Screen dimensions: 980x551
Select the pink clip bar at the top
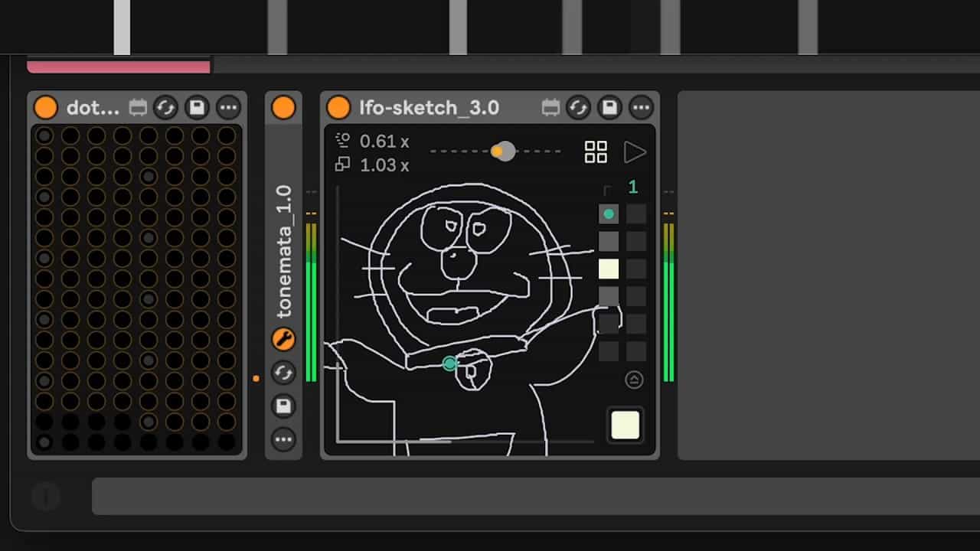(x=119, y=67)
